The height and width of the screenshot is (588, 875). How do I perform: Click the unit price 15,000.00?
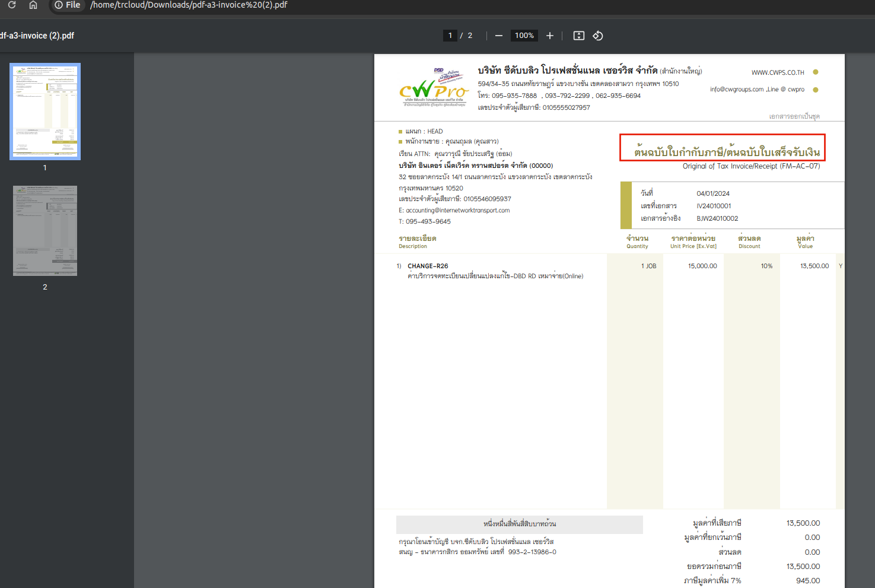click(x=702, y=266)
